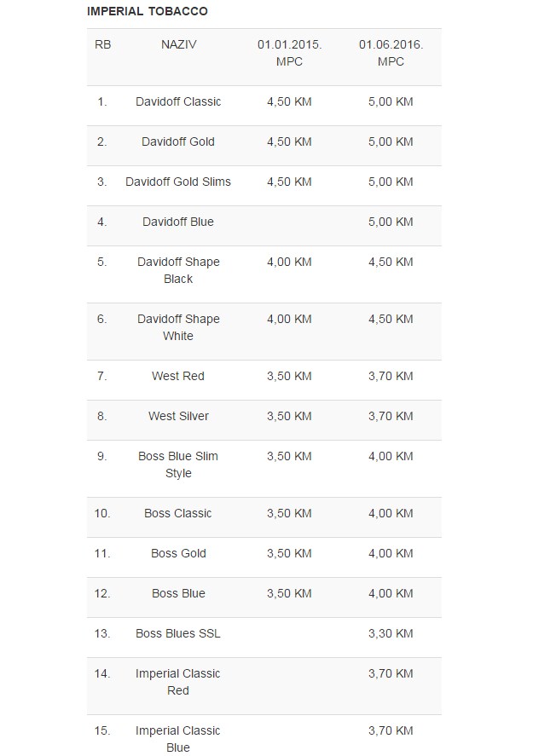Select the 01.06.2016. MPC column header
This screenshot has width=533, height=756.
click(x=391, y=53)
